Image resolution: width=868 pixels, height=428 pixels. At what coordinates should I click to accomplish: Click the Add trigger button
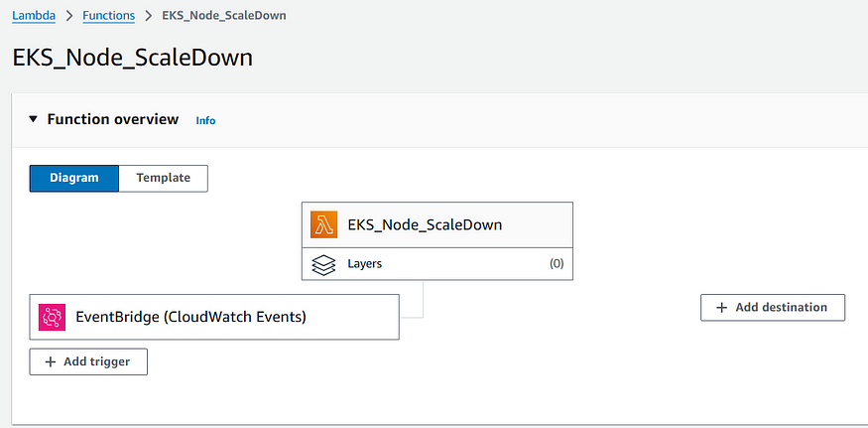click(x=88, y=362)
